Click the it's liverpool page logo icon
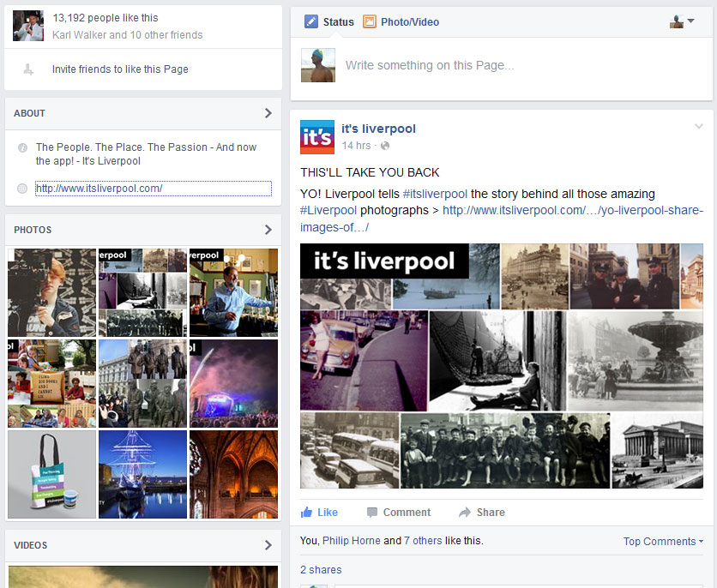This screenshot has height=588, width=717. pyautogui.click(x=316, y=137)
